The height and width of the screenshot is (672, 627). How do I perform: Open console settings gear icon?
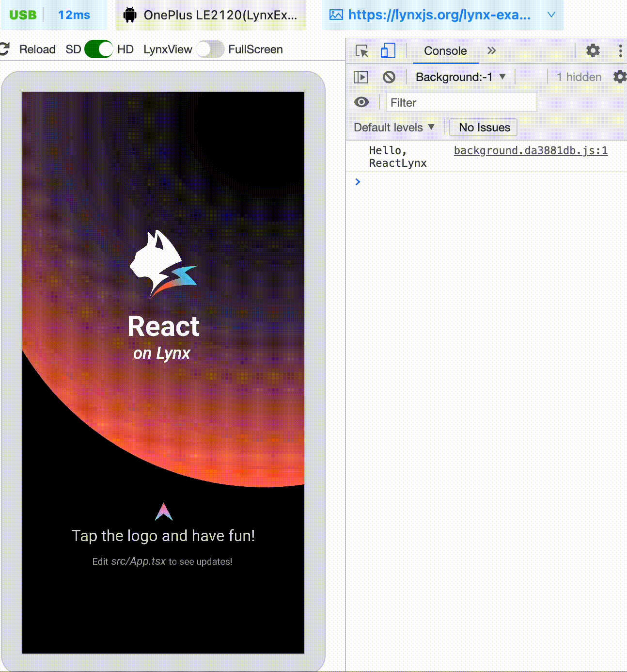pyautogui.click(x=620, y=77)
